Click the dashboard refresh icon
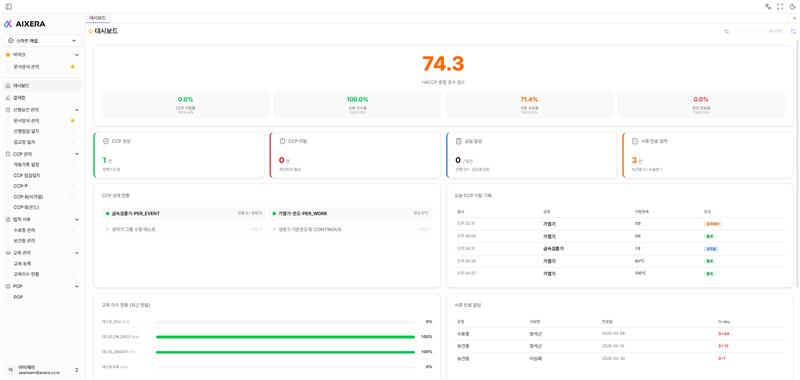The width and height of the screenshot is (800, 380). [x=727, y=32]
